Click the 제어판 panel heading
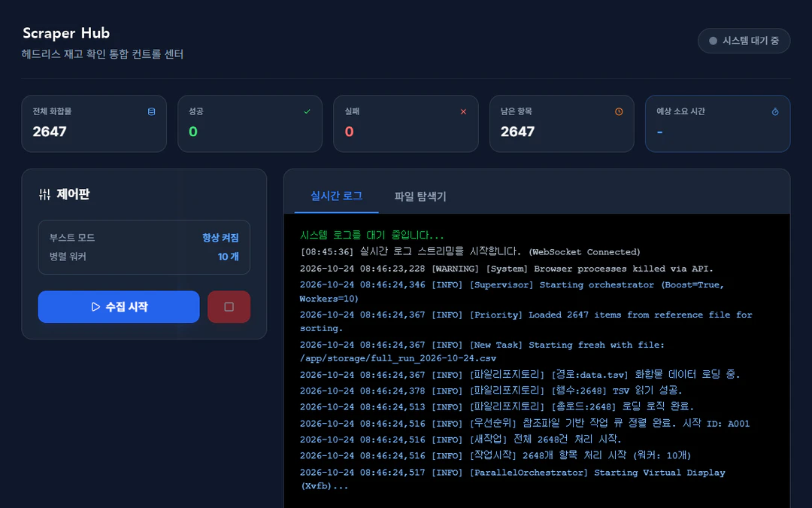The image size is (812, 508). (x=73, y=194)
